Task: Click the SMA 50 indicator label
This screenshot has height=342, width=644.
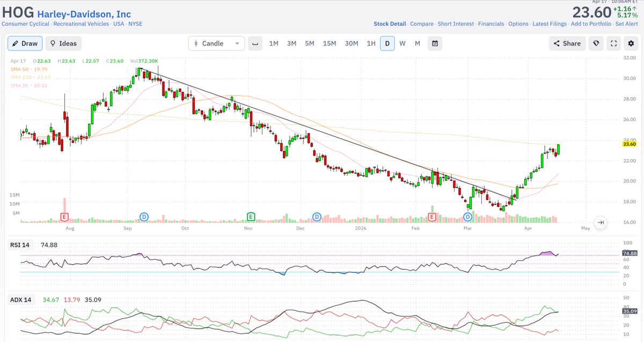Action: [x=29, y=69]
